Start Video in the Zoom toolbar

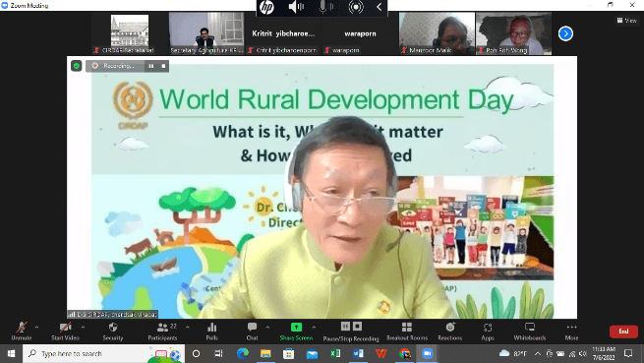click(65, 332)
